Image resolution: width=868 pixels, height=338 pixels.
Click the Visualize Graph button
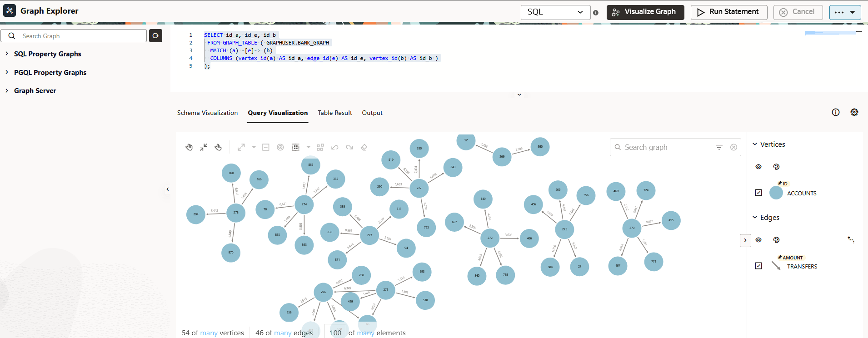[x=645, y=12]
